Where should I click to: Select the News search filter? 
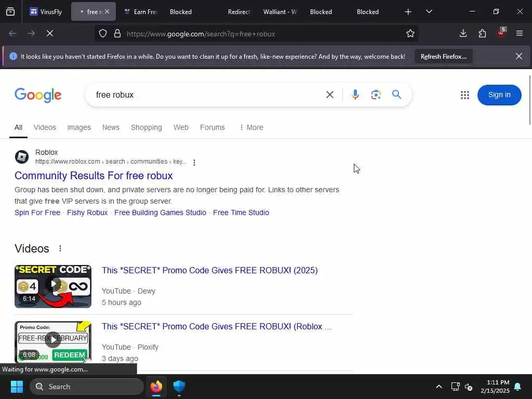[111, 127]
